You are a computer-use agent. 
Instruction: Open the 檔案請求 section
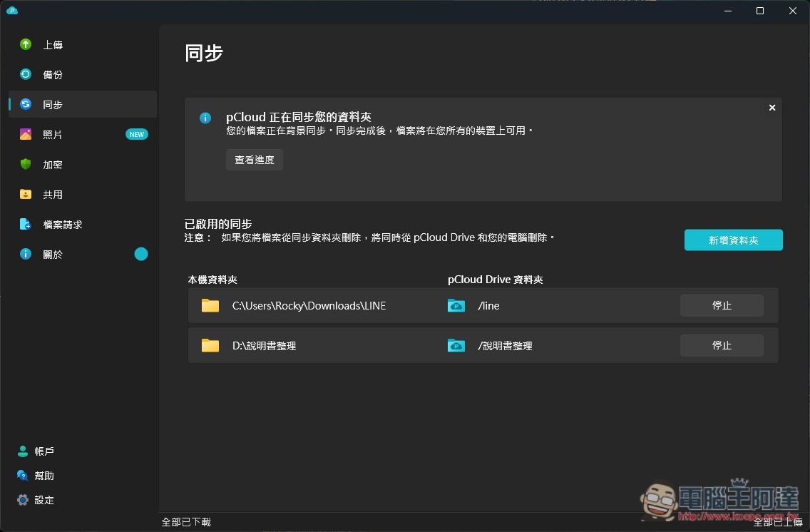pyautogui.click(x=83, y=225)
